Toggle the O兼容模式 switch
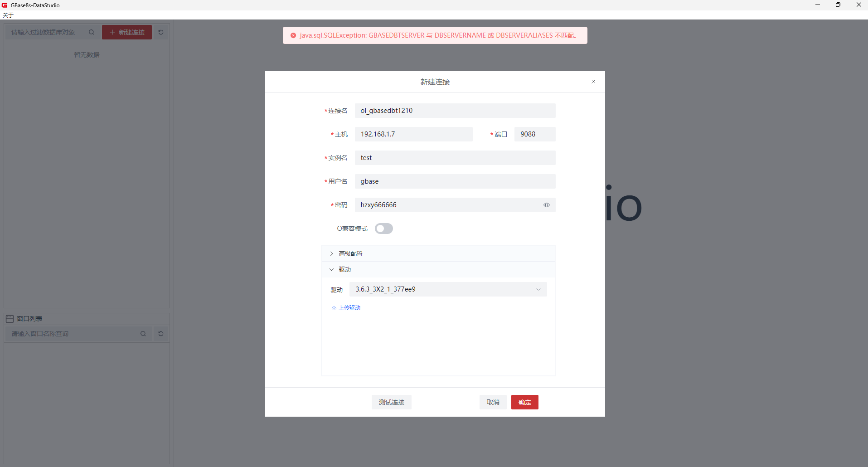Viewport: 868px width, 467px height. [384, 229]
